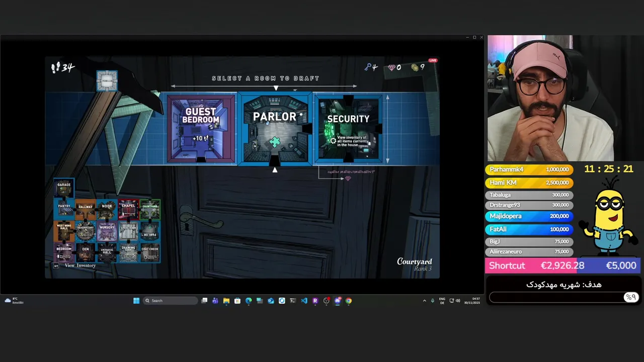Image resolution: width=644 pixels, height=362 pixels.
Task: Open the taskbar clock and date
Action: pos(472,301)
